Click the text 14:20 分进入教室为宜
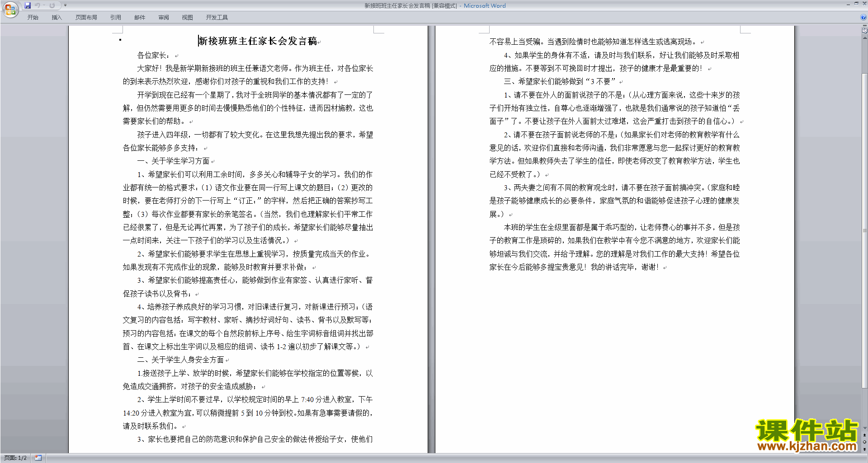This screenshot has height=463, width=868. (158, 413)
